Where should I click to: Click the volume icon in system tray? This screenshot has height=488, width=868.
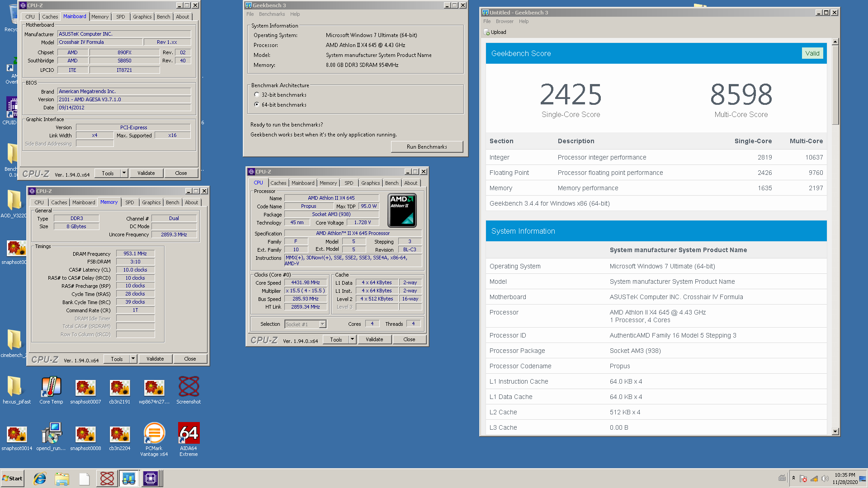[825, 479]
